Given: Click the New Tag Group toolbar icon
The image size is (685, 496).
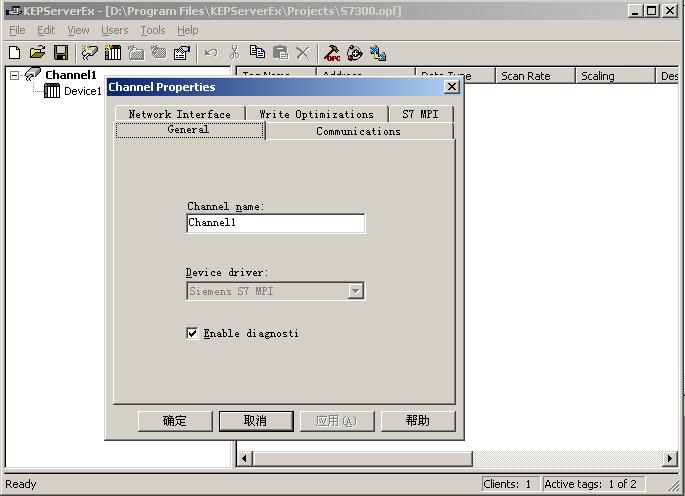Looking at the screenshot, I should tap(136, 53).
